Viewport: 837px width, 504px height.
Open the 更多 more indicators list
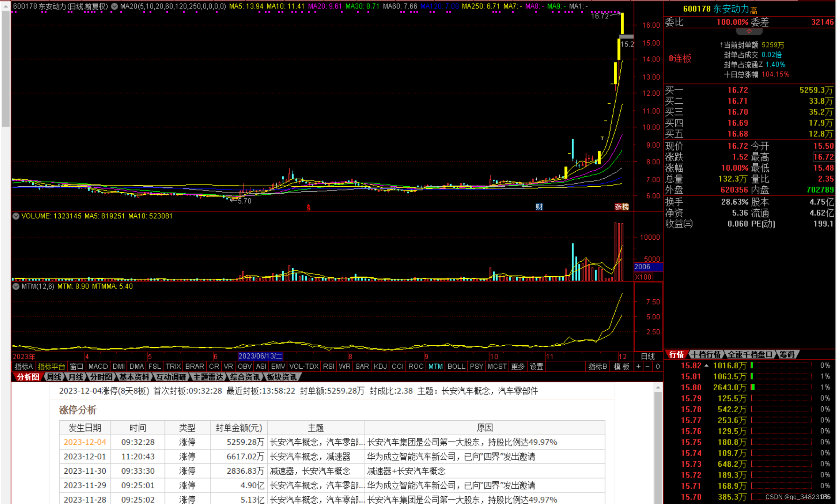coord(517,366)
